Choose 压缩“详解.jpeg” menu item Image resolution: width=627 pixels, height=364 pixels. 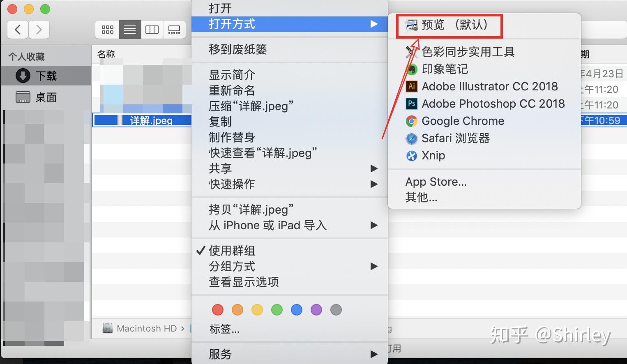pos(290,106)
